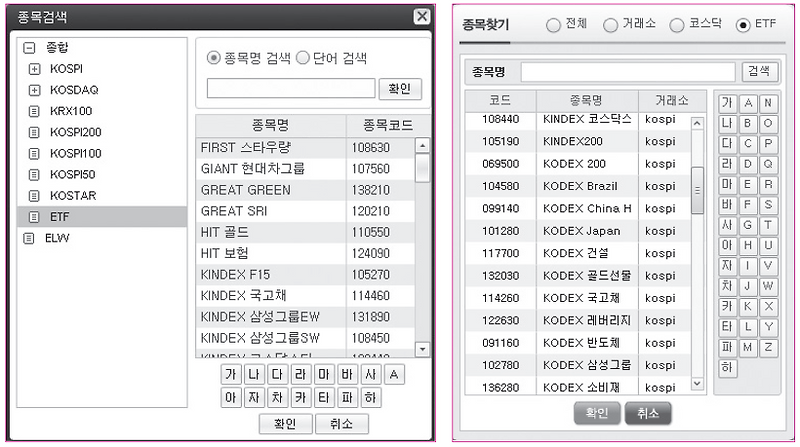The height and width of the screenshot is (447, 800).
Task: Select 전체 radio in 종목찾기
Action: click(553, 25)
